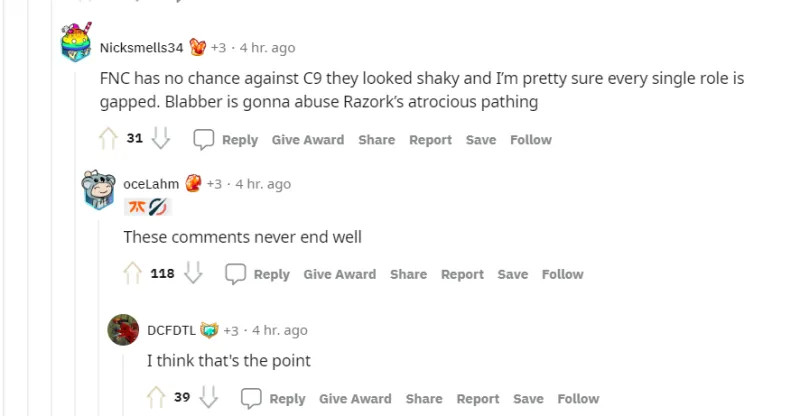Reply to Nicksmells34's comment
The height and width of the screenshot is (416, 800).
click(226, 140)
